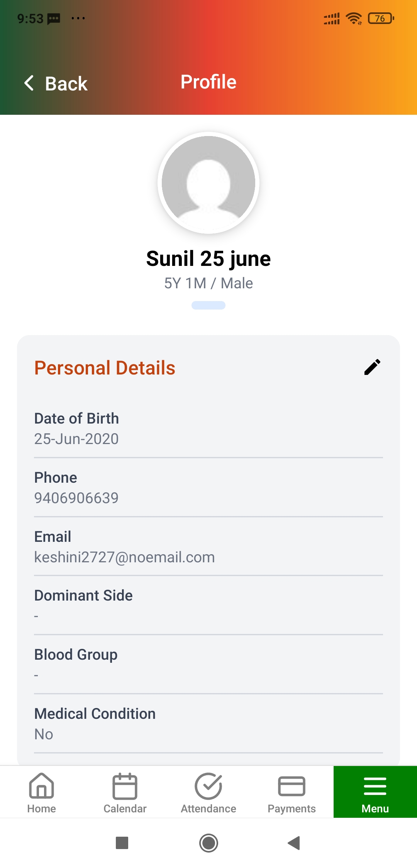This screenshot has width=417, height=868.
Task: Select the Date of Birth row
Action: 208,429
